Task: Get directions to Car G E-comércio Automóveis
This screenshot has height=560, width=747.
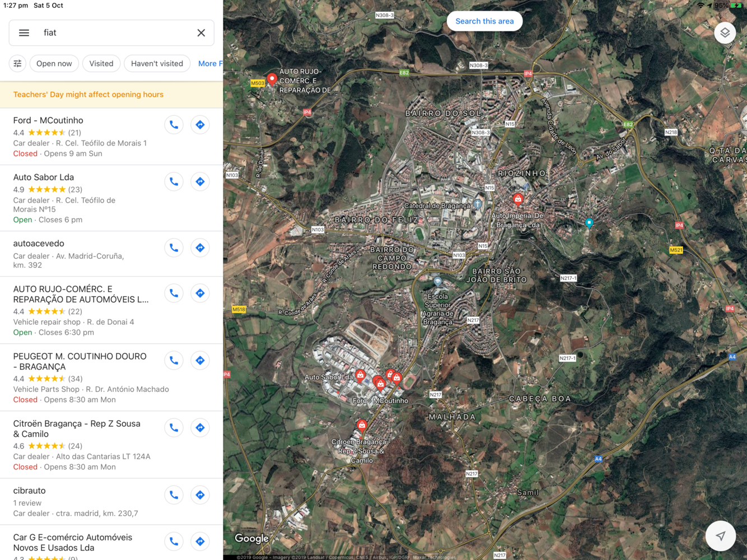Action: pyautogui.click(x=200, y=541)
